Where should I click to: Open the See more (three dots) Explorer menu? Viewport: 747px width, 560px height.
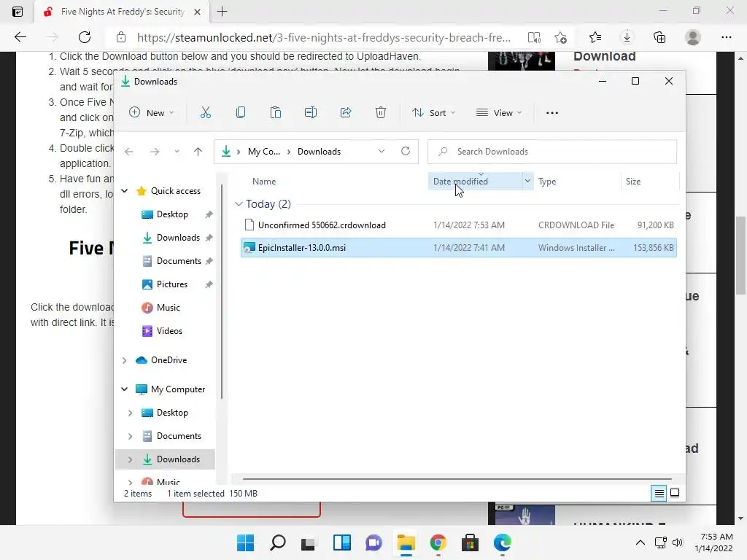(552, 113)
